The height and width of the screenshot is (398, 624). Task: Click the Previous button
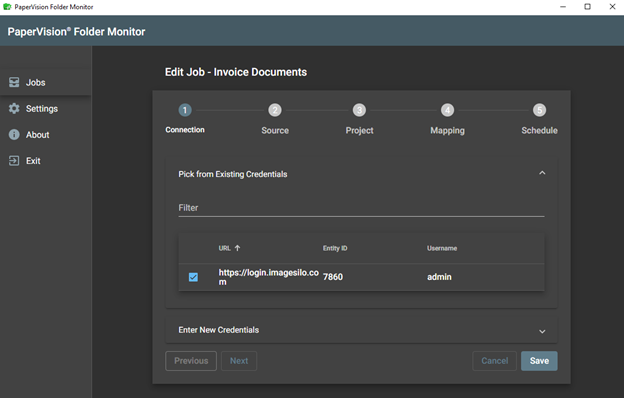coord(191,361)
